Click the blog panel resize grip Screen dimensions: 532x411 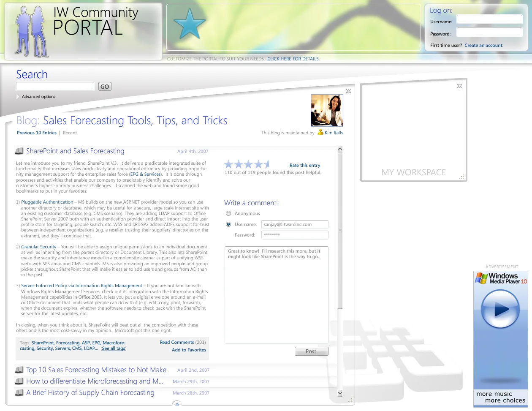pyautogui.click(x=350, y=400)
